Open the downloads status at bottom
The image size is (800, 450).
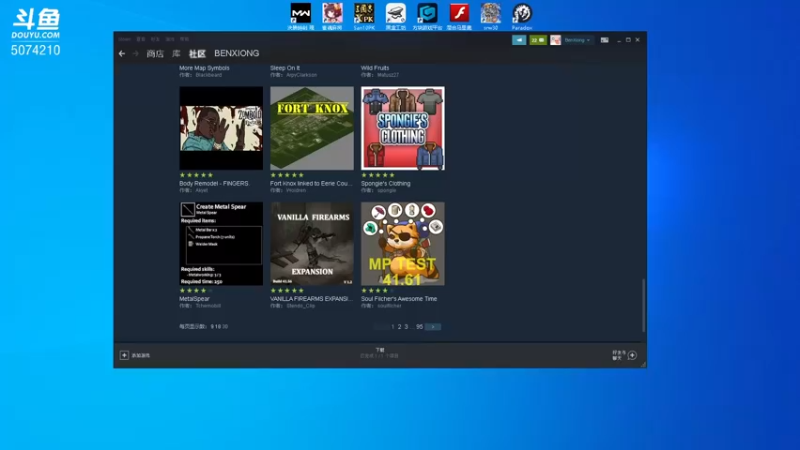tap(380, 353)
